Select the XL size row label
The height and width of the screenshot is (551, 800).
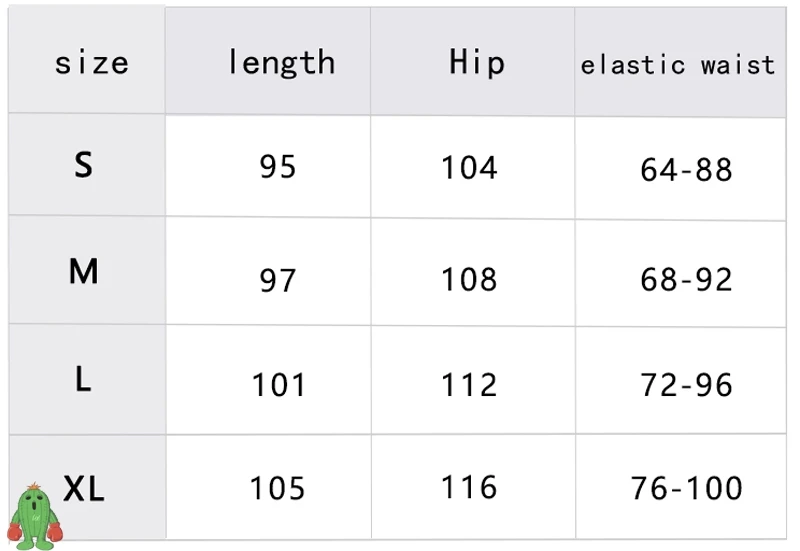point(84,489)
